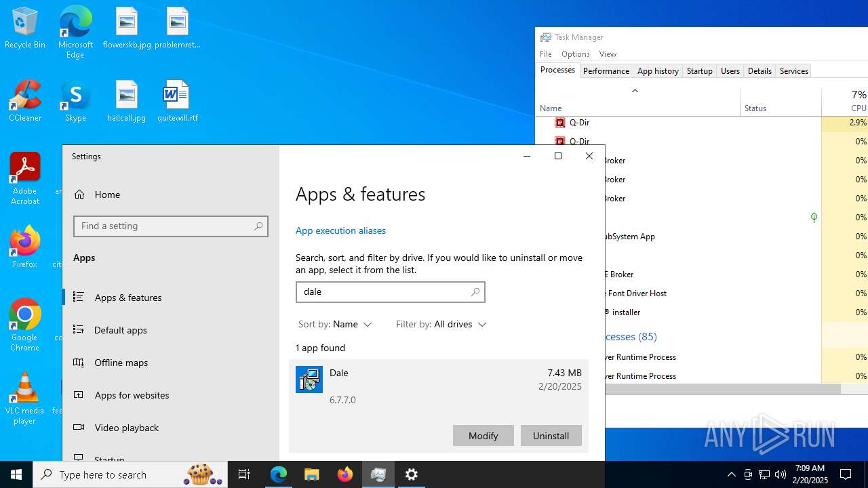The height and width of the screenshot is (488, 868).
Task: Open View menu in Task Manager
Action: point(608,54)
